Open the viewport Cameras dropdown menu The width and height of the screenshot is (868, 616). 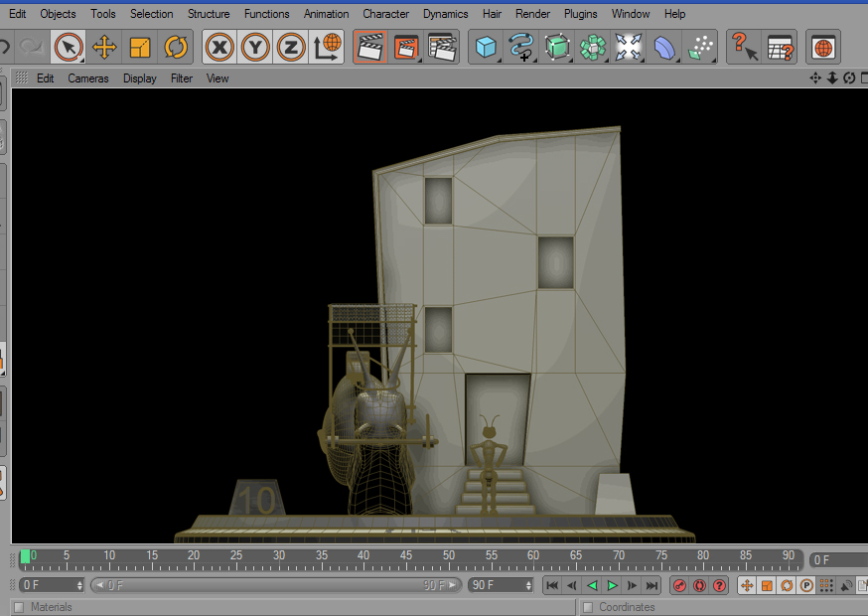click(88, 78)
